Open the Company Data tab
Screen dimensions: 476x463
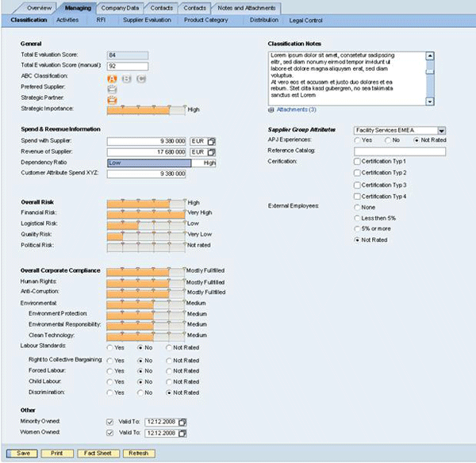coord(120,7)
